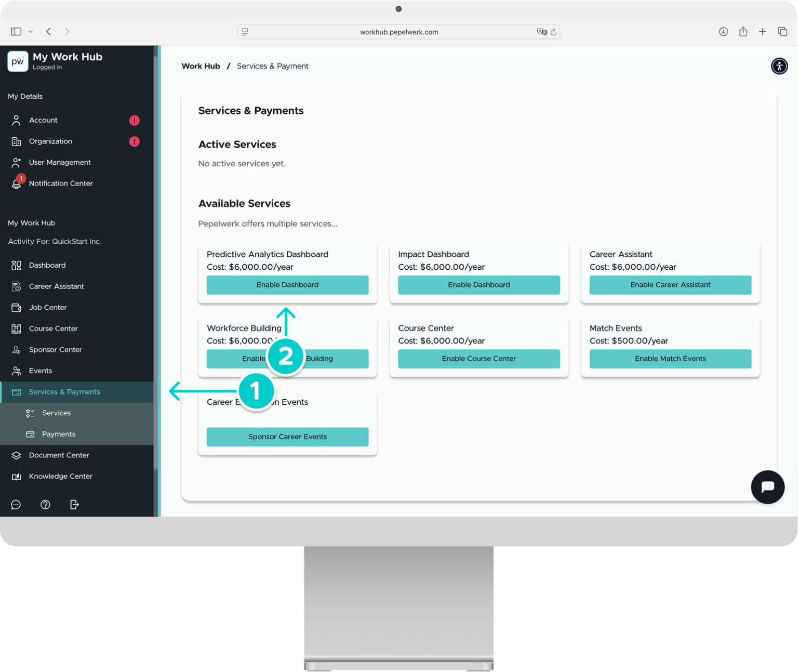This screenshot has height=672, width=798.
Task: Click the browser address bar
Action: coord(398,32)
